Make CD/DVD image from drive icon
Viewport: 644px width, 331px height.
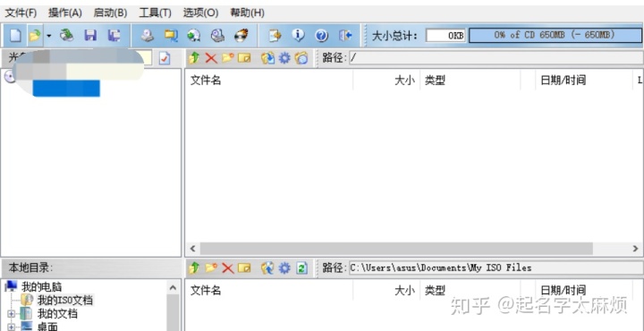pos(147,36)
